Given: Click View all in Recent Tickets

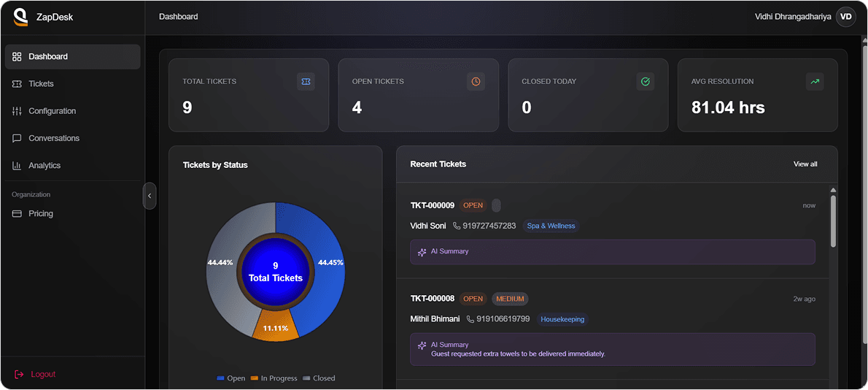Looking at the screenshot, I should coord(805,164).
